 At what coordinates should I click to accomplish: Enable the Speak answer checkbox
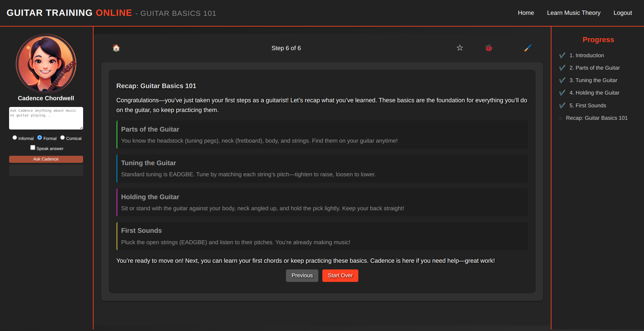[33, 148]
